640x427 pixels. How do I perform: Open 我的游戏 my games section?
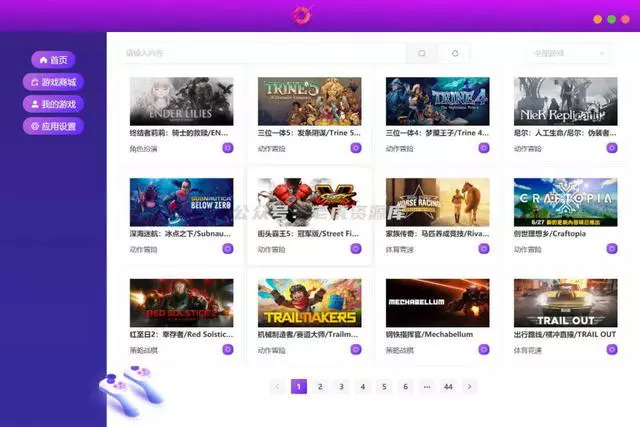(53, 104)
